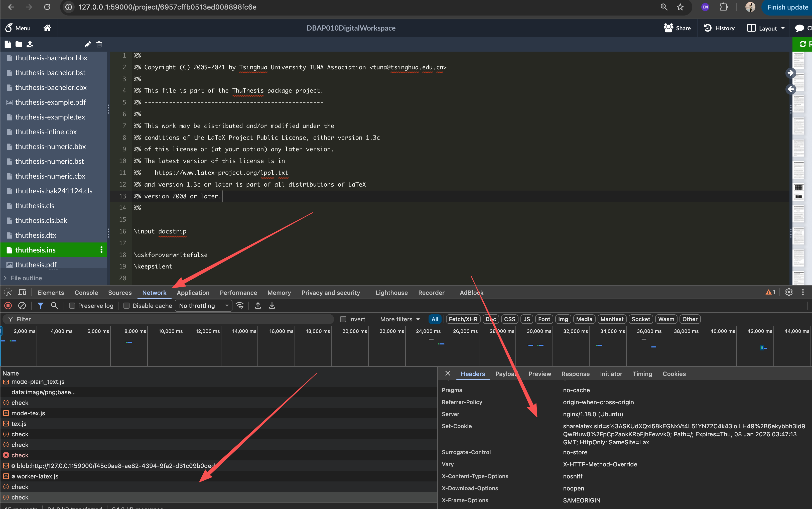
Task: Click the Share button
Action: [x=677, y=28]
